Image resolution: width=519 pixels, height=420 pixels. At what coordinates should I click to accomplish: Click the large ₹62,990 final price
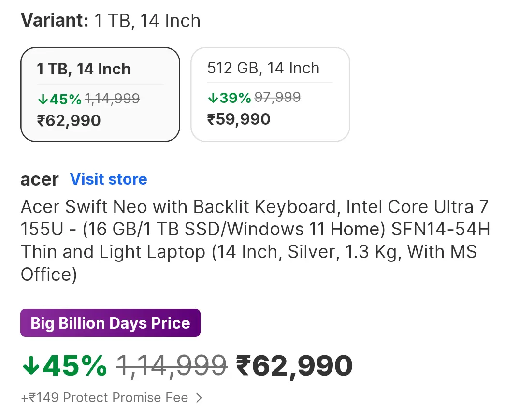(294, 366)
